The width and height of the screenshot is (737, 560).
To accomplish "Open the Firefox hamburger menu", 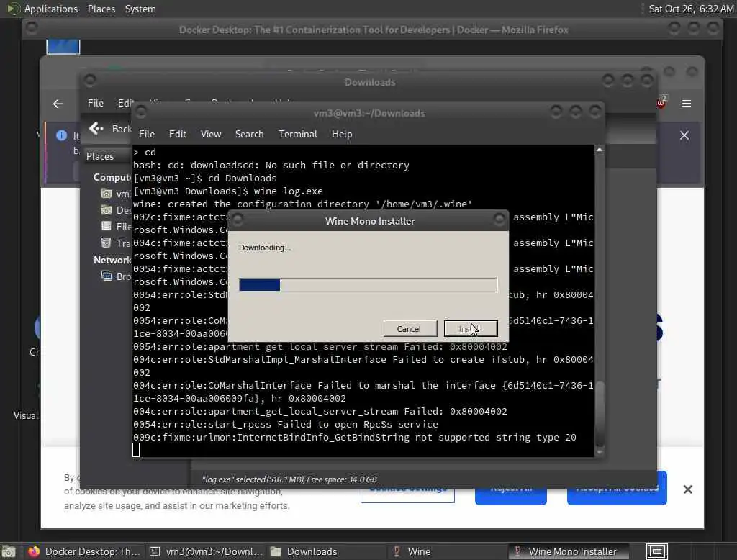I will point(686,104).
